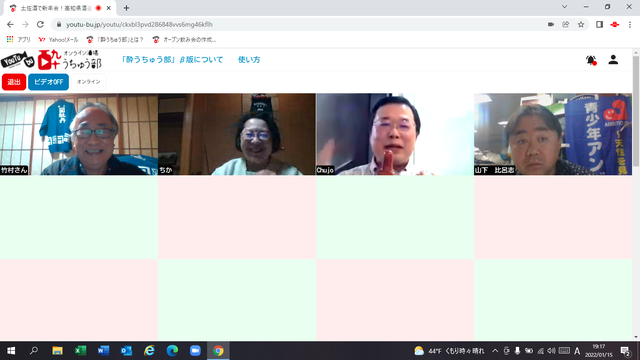Reload the page with refresh icon

click(40, 24)
